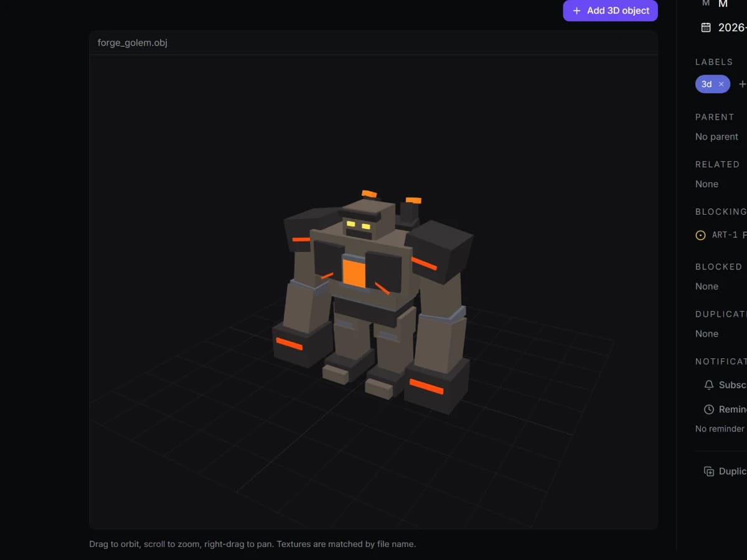The image size is (747, 560).
Task: Click the Duplicate copy icon
Action: pos(708,471)
